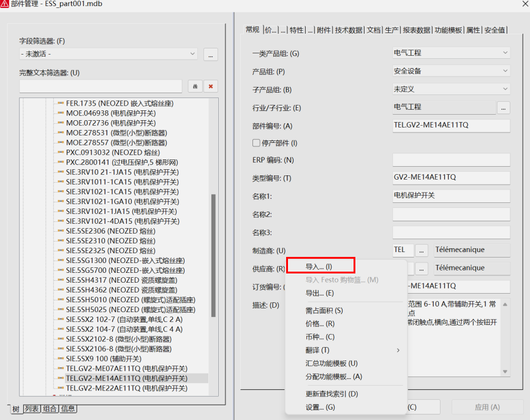530x420 pixels.
Task: Click the ... button next to 制造商 TEL field
Action: pyautogui.click(x=422, y=250)
